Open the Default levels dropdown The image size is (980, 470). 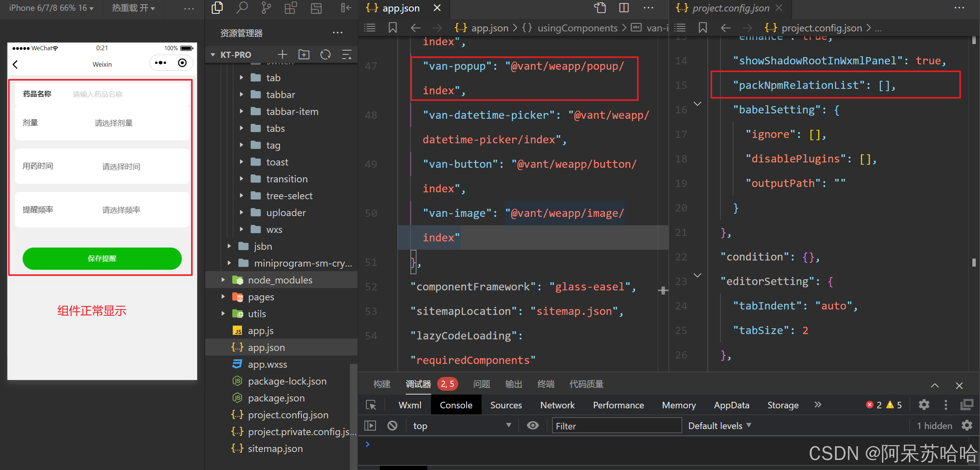coord(719,425)
